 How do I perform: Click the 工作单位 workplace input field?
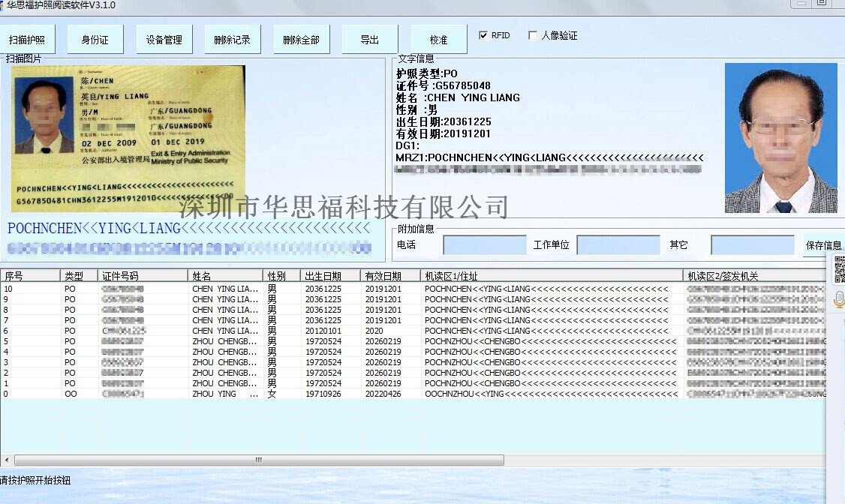point(618,244)
